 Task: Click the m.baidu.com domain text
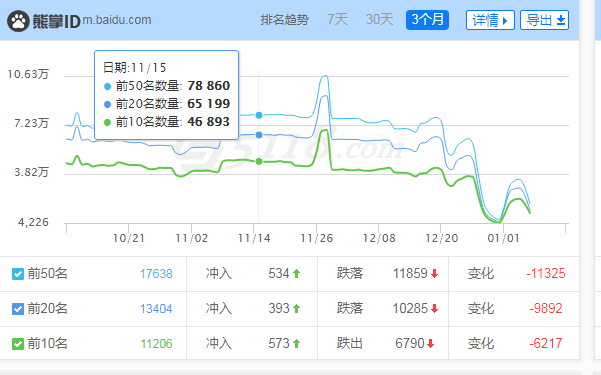(x=117, y=20)
